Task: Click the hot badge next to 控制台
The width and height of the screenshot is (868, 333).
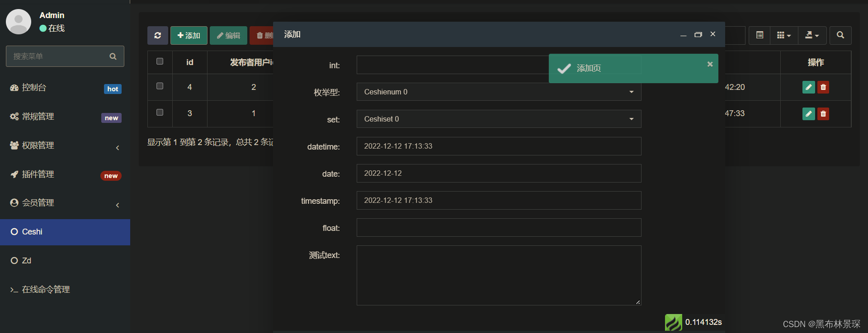Action: (113, 89)
